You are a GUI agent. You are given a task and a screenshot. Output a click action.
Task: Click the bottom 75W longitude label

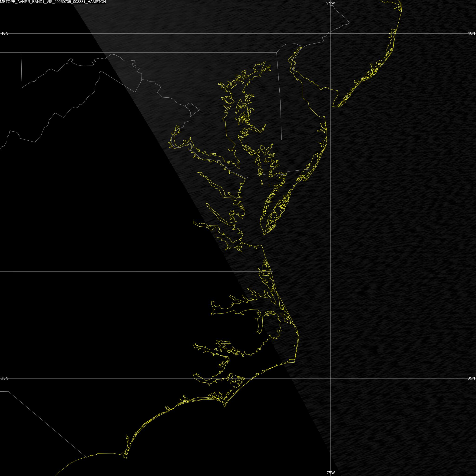click(x=331, y=473)
